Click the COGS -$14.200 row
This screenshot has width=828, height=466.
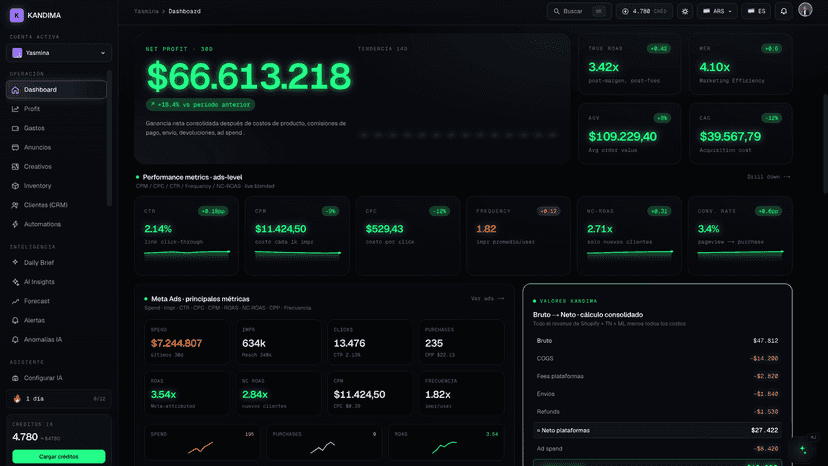(x=657, y=358)
